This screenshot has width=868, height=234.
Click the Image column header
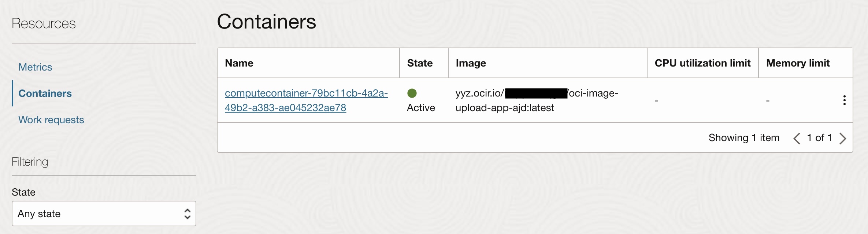471,63
